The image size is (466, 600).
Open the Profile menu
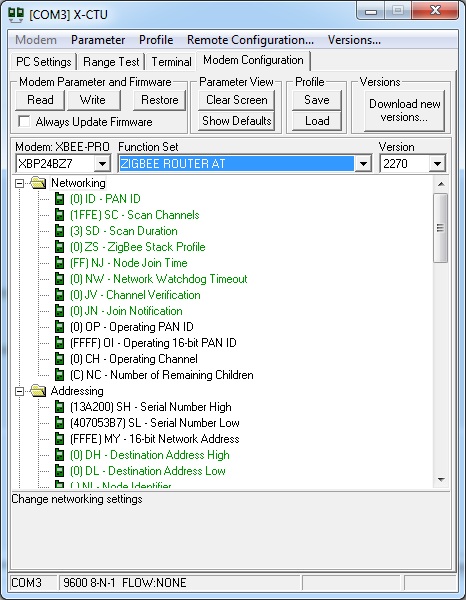pyautogui.click(x=156, y=40)
